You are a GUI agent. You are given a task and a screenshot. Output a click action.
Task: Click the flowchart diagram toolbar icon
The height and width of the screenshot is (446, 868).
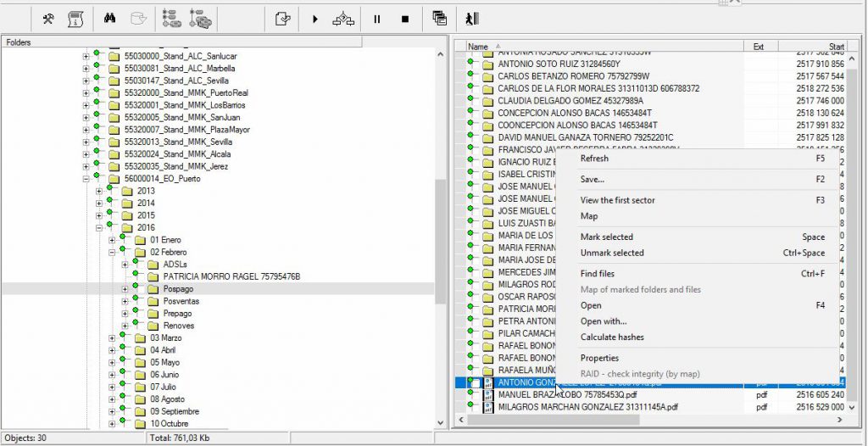(343, 18)
